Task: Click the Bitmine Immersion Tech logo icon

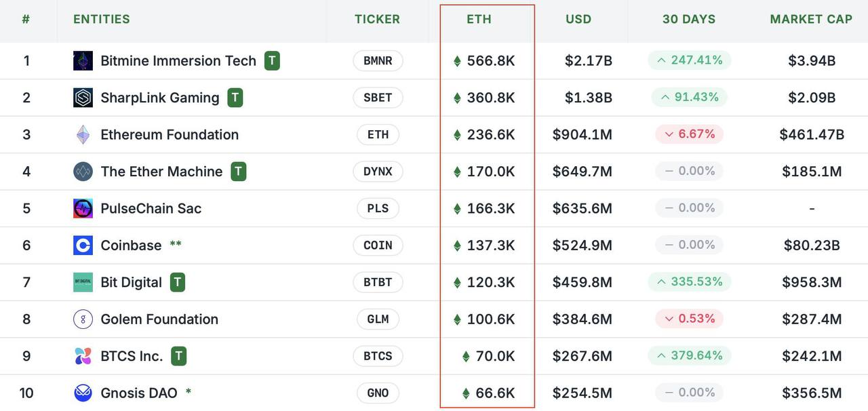Action: point(83,60)
